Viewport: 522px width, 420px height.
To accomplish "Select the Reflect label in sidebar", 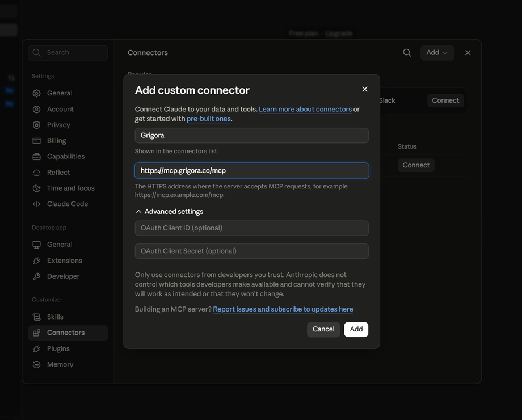I will 58,173.
